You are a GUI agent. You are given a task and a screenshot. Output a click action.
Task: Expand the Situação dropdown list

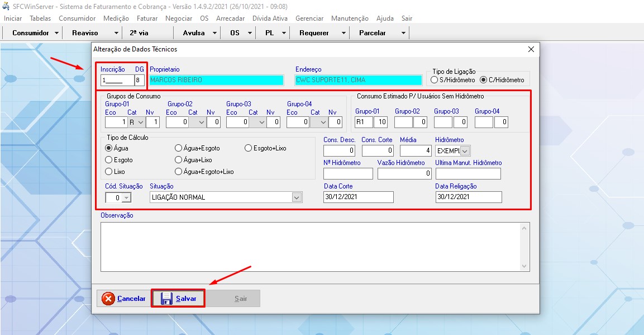(x=297, y=197)
